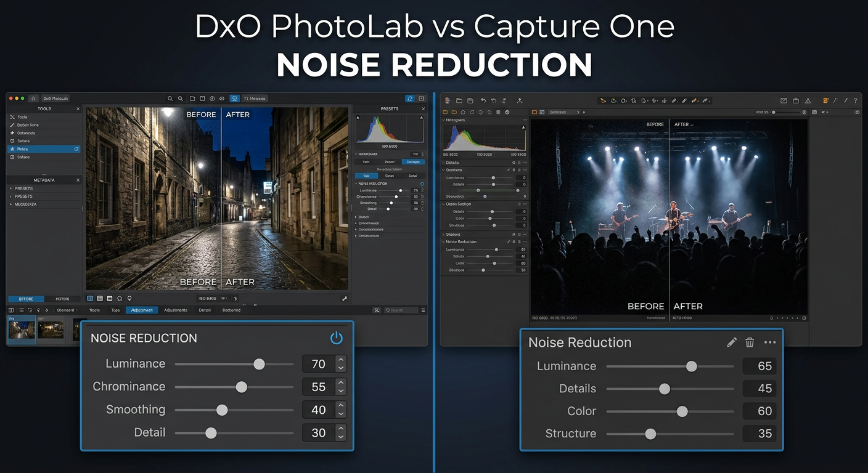The height and width of the screenshot is (473, 868).
Task: Click the Luminance value field showing 65
Action: point(759,366)
